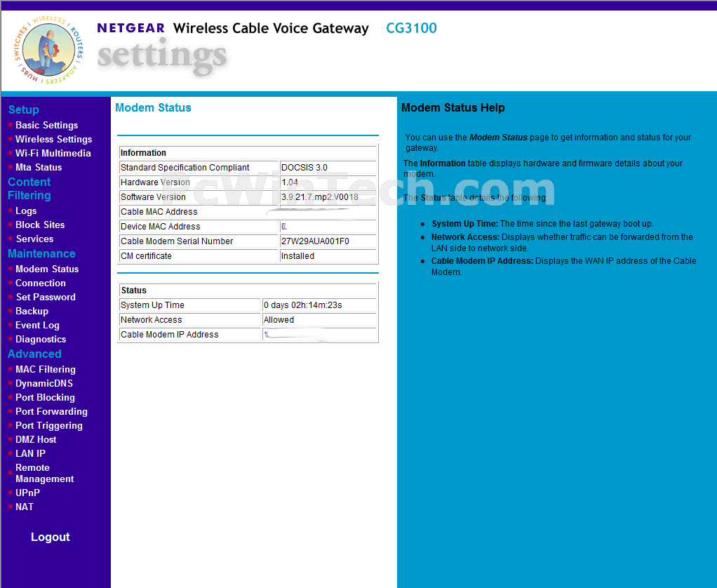The image size is (717, 588).
Task: Open LAN IP settings
Action: (x=30, y=453)
